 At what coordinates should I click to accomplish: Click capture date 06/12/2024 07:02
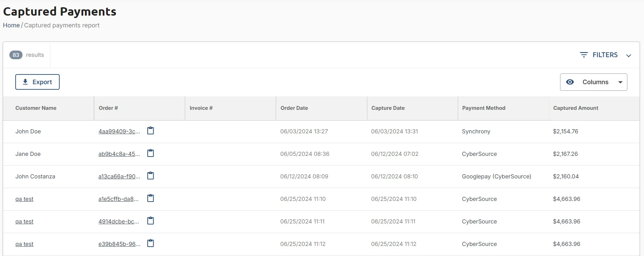pyautogui.click(x=395, y=154)
